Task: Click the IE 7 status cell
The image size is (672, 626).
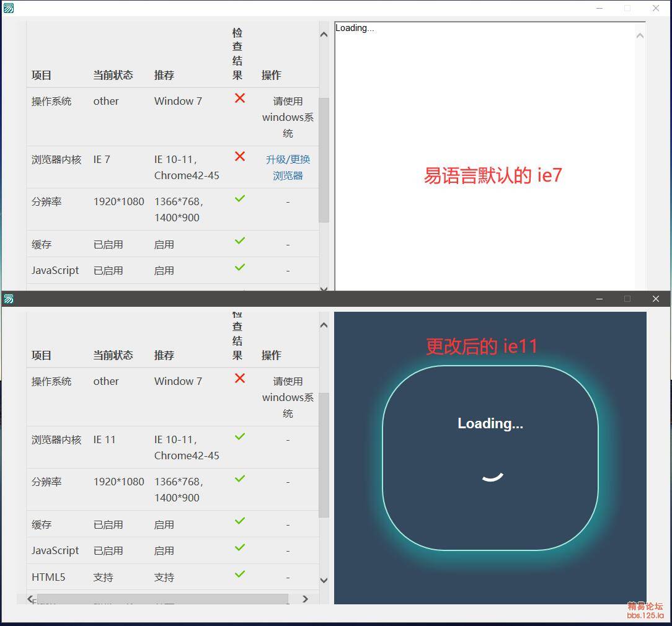Action: pos(102,160)
